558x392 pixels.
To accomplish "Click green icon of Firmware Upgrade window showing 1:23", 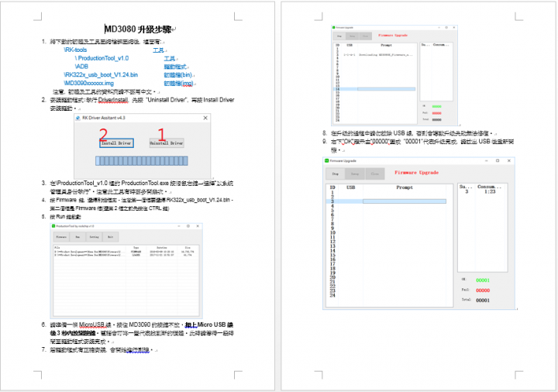I will point(327,161).
